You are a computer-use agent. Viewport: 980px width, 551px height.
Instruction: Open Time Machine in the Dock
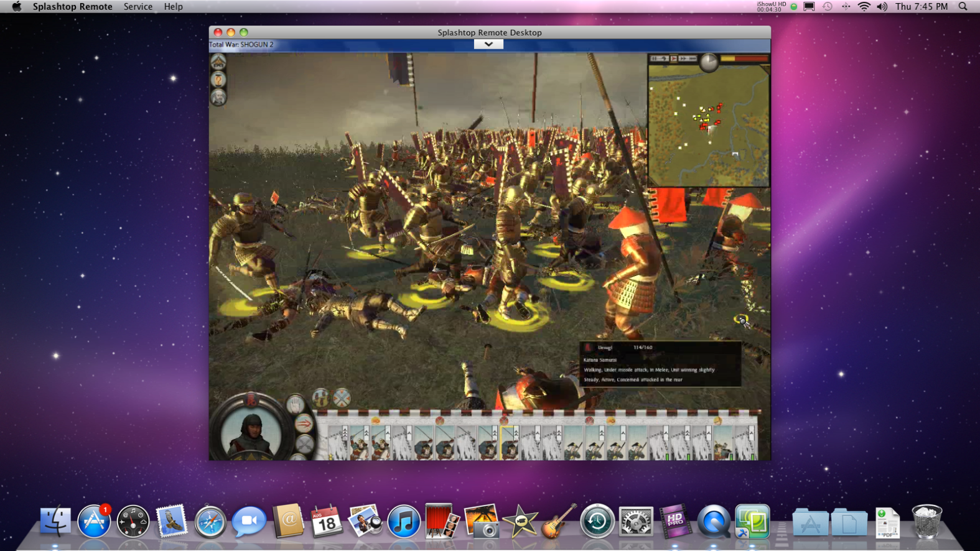597,521
